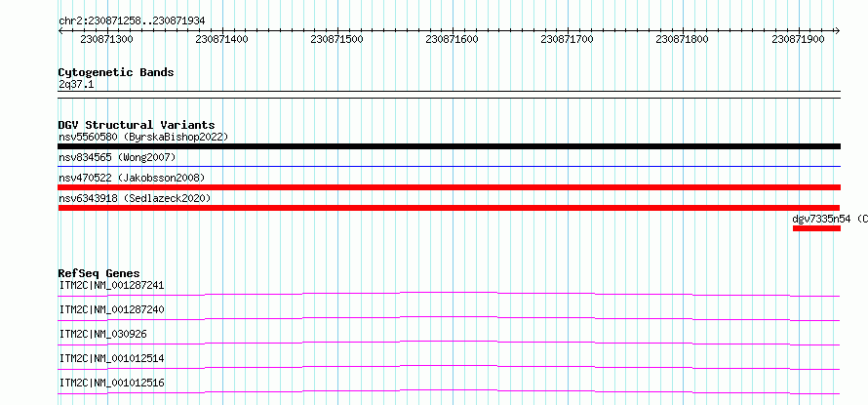The width and height of the screenshot is (868, 405).
Task: Open the dgv7335n54 variant label
Action: [830, 219]
